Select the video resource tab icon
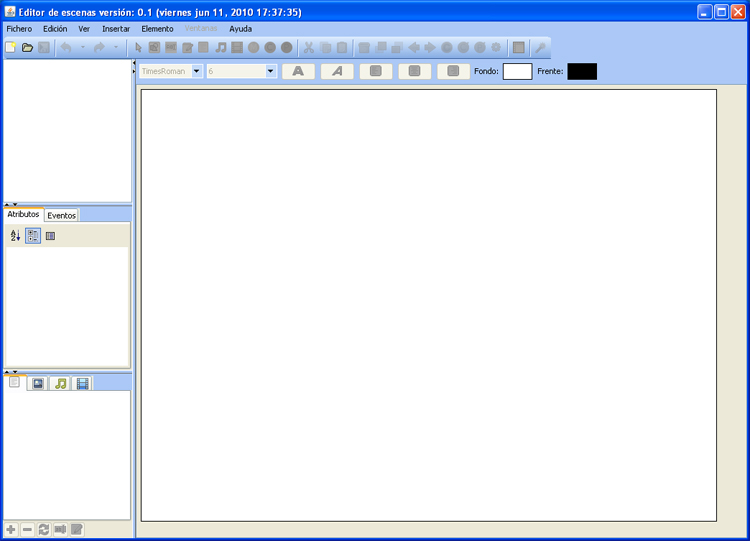Screen dimensions: 750x541 point(82,384)
